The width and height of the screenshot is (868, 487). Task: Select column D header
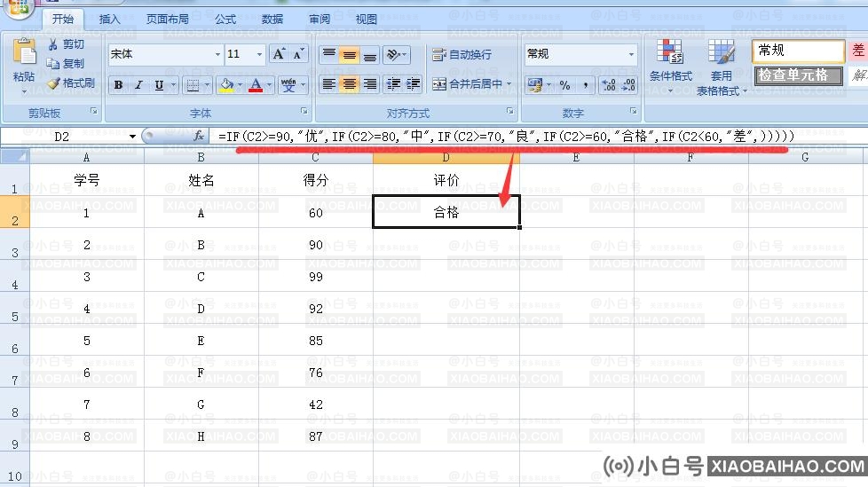446,158
